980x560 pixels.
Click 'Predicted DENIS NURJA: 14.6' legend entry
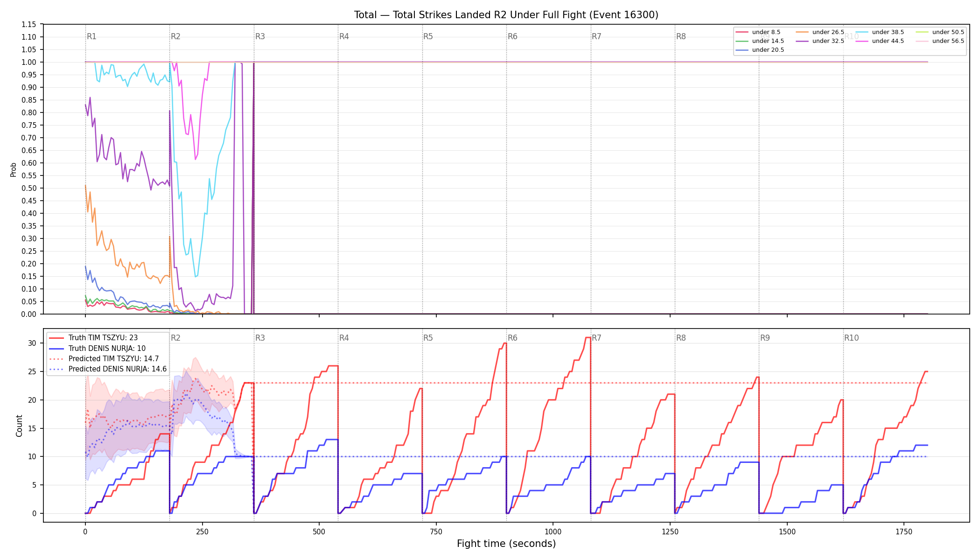pyautogui.click(x=108, y=369)
